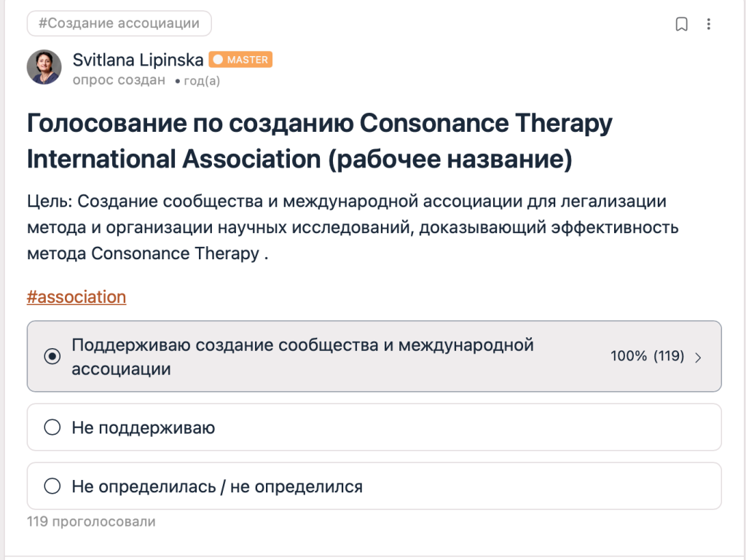This screenshot has width=746, height=560.
Task: Click the 'Не поддерживаю' option row
Action: (374, 427)
